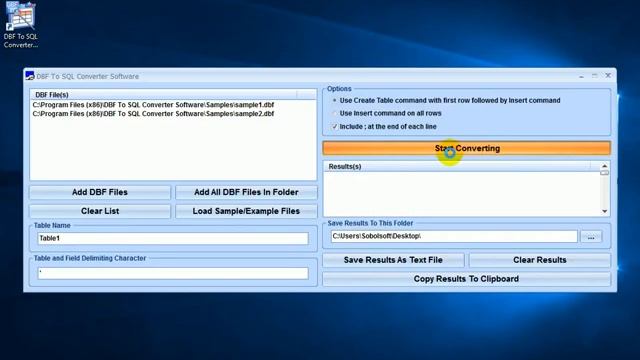Click the Start Converting button

tap(467, 148)
